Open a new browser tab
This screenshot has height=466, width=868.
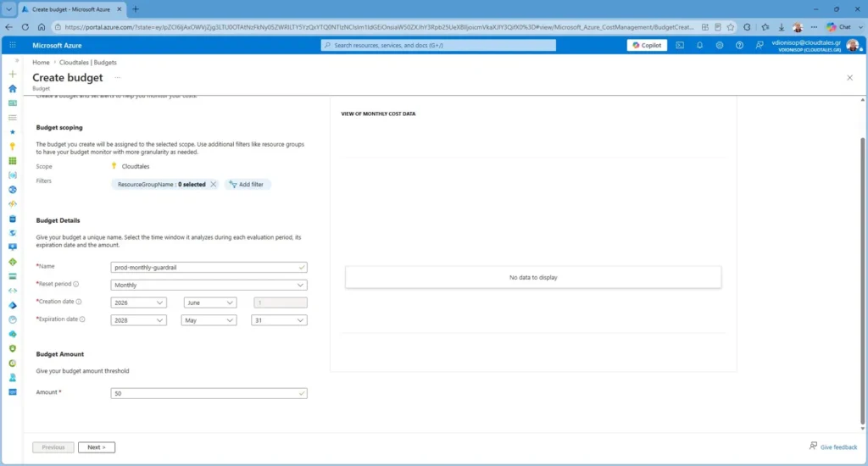(136, 8)
